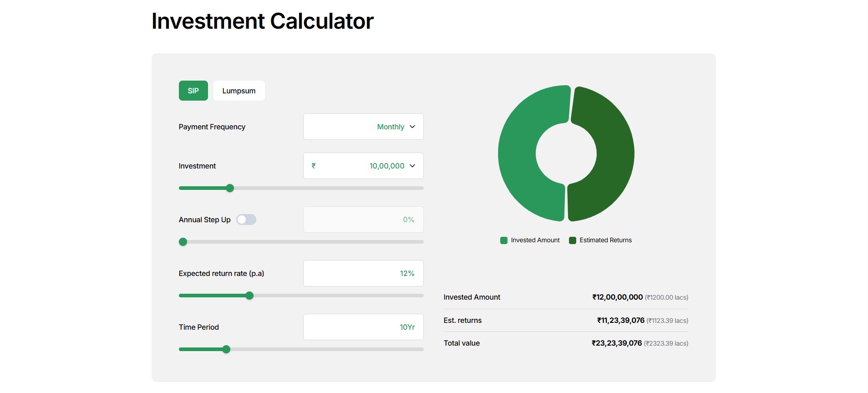This screenshot has width=868, height=393.
Task: Click the Total value amount
Action: pos(617,343)
